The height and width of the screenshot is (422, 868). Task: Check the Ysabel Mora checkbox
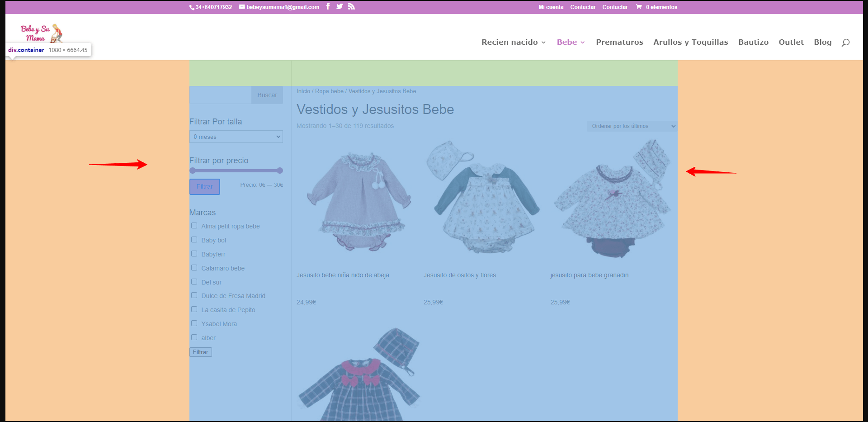[194, 323]
